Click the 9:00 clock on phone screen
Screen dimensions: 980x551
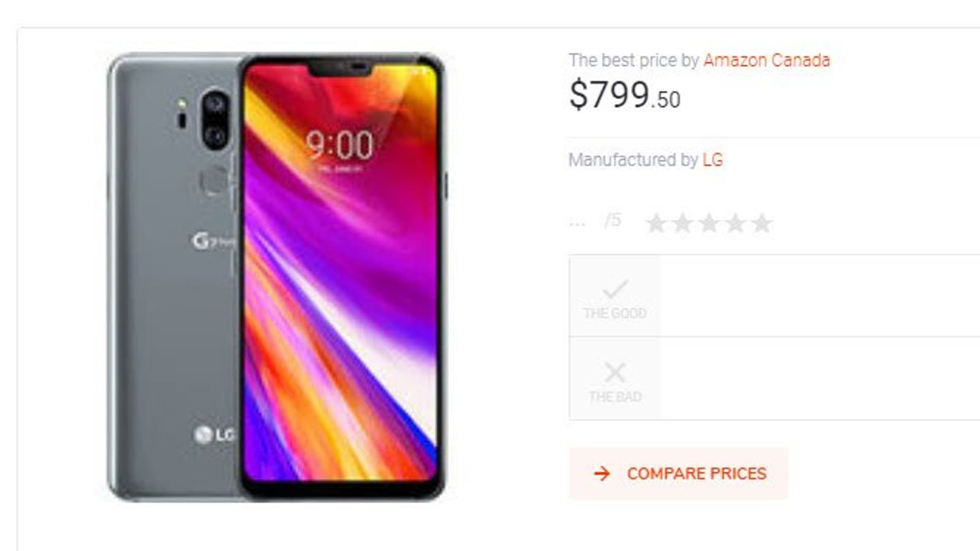point(340,145)
